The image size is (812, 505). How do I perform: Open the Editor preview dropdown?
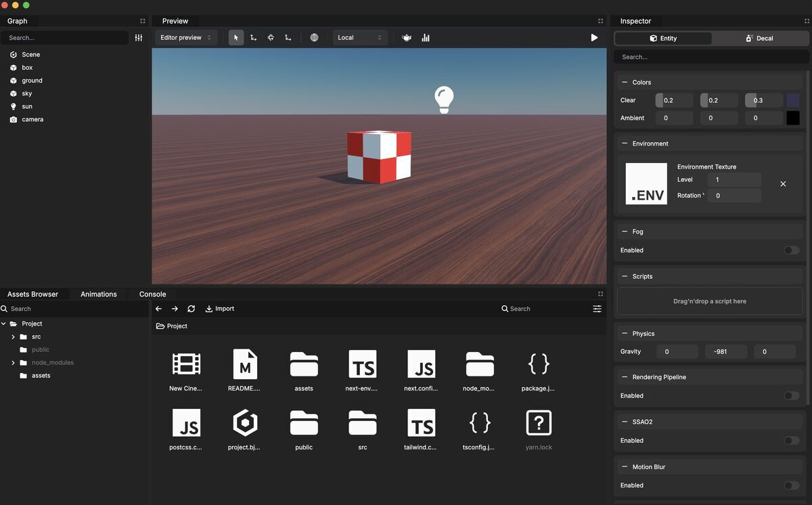tap(186, 38)
